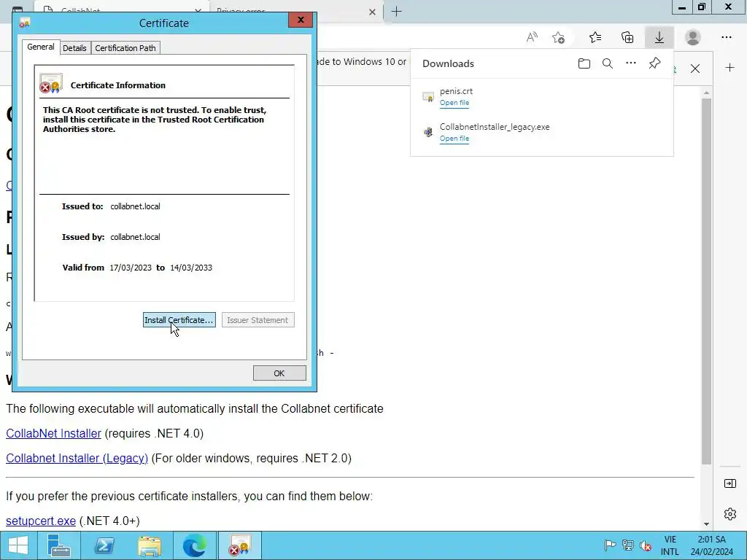Dismiss the Windows upgrade notification bar
Screen dimensions: 747x560
pos(695,69)
